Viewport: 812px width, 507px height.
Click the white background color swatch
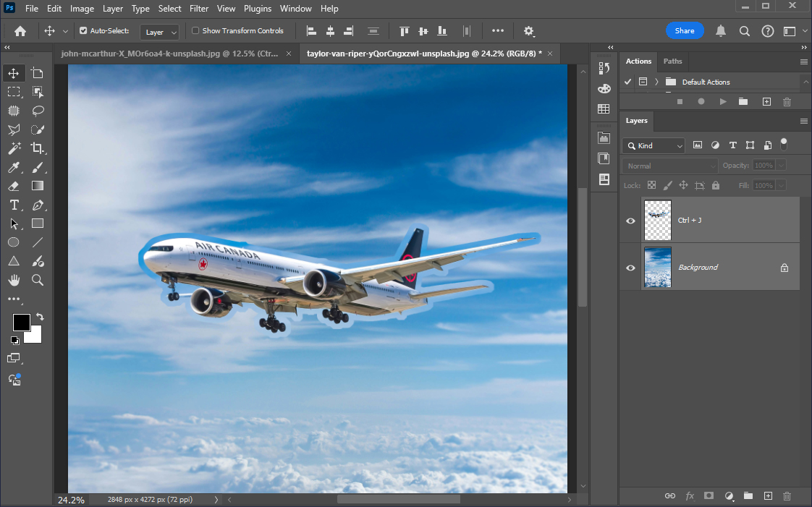pyautogui.click(x=35, y=336)
